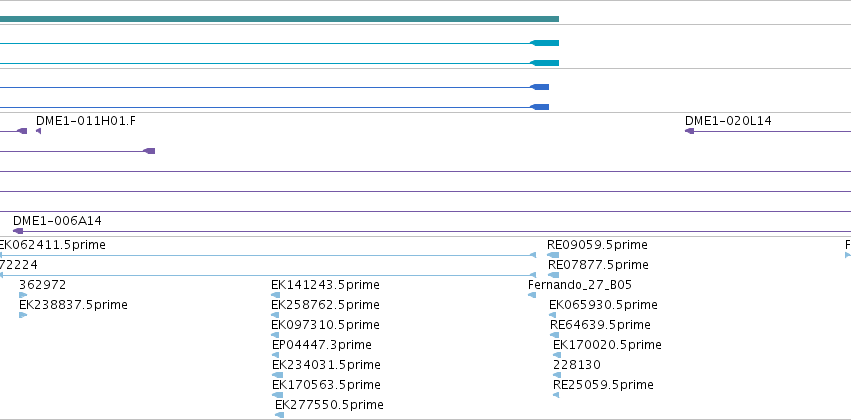Select the RE25059.5prime arrow glyph
Image resolution: width=851 pixels, height=420 pixels.
556,395
